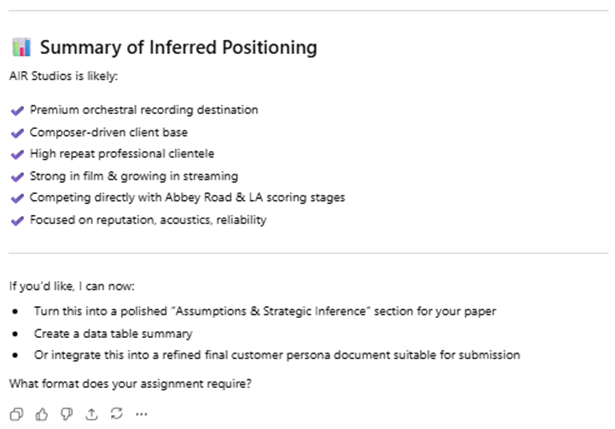Click checkmark beside Premium orchestral recording destination

click(x=15, y=110)
